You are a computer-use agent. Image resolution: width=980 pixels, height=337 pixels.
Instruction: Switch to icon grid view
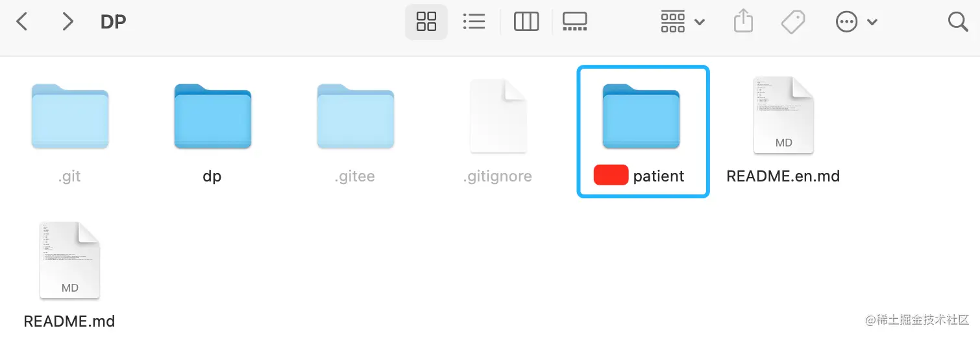(426, 22)
